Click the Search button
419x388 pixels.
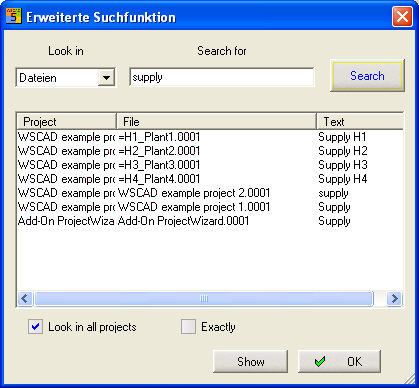367,76
